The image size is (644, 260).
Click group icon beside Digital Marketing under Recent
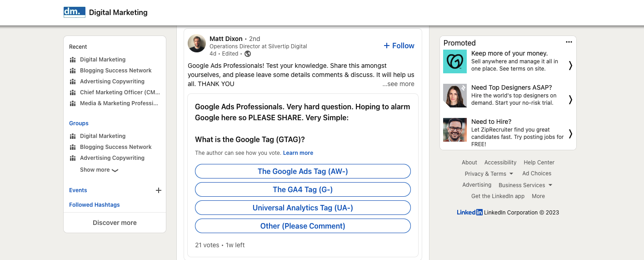coord(72,60)
